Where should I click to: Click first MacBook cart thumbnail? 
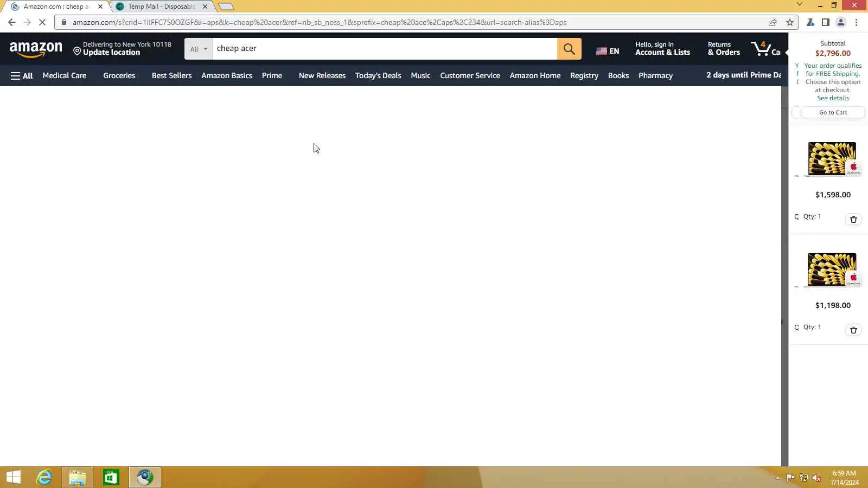pos(832,159)
